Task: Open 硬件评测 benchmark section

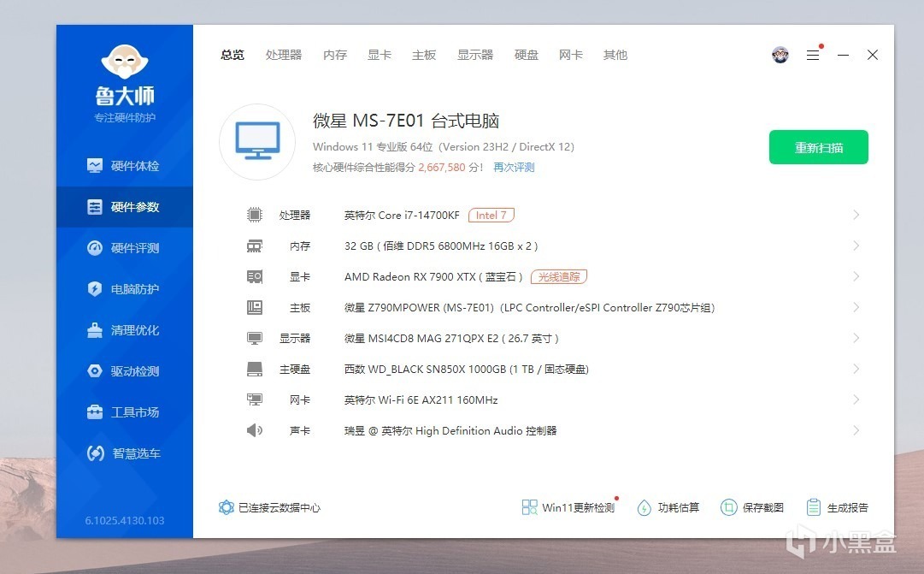Action: [x=124, y=248]
